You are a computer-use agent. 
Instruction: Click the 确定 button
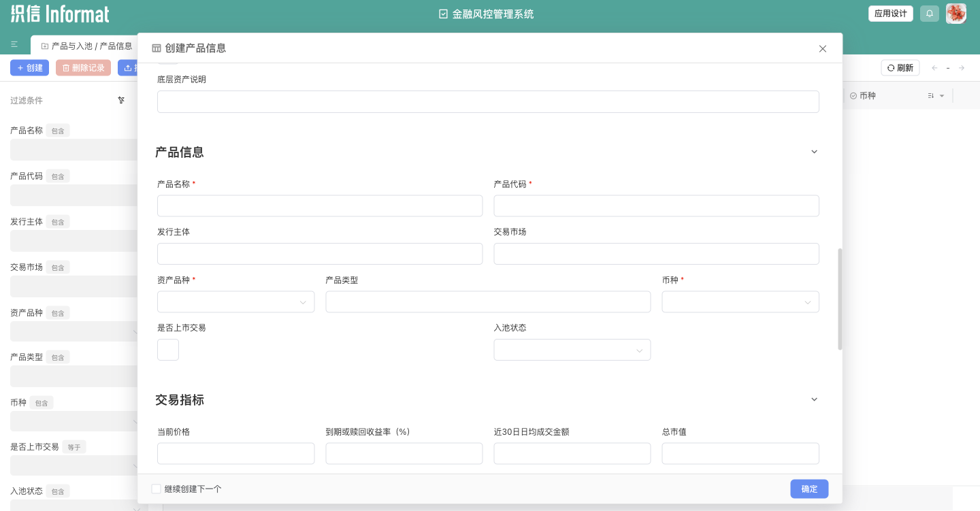[x=809, y=489]
